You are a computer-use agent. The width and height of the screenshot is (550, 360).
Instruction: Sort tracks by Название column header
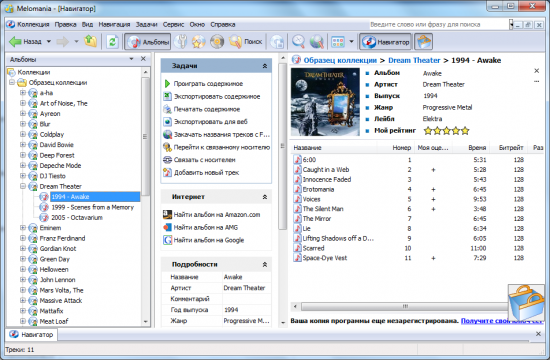tap(333, 148)
